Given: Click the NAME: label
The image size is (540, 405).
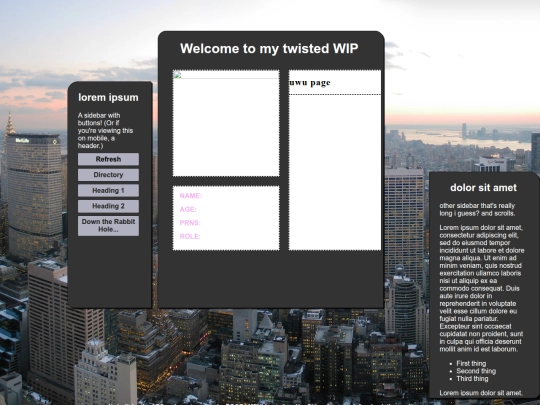Looking at the screenshot, I should tap(190, 196).
